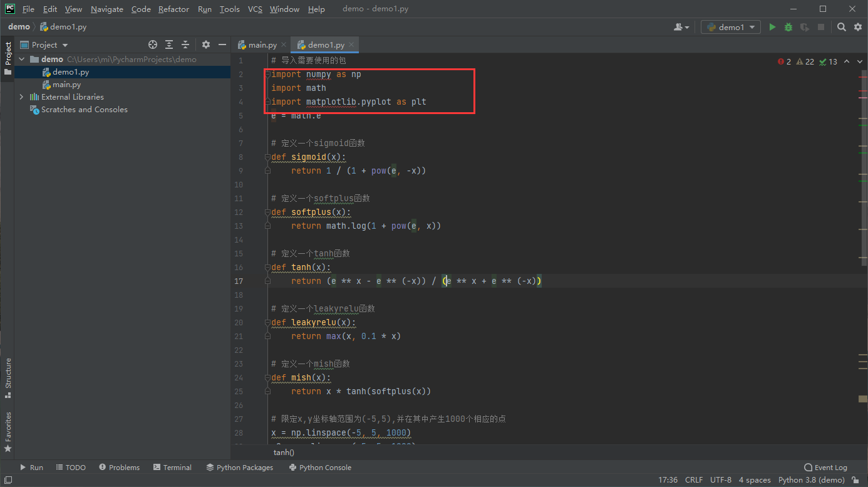Collapse all items in Project panel

(185, 45)
